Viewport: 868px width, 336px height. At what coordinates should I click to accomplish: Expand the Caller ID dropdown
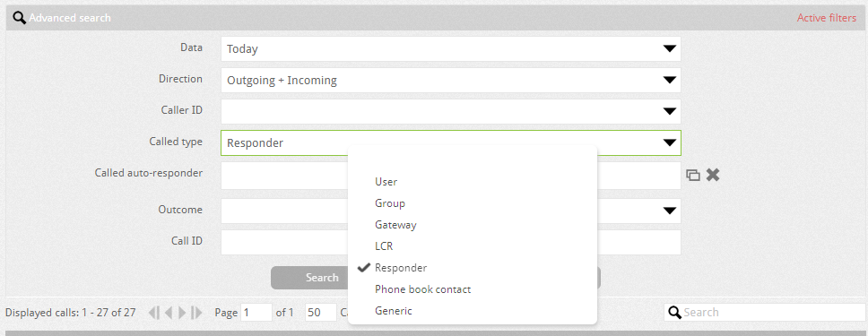pos(451,111)
